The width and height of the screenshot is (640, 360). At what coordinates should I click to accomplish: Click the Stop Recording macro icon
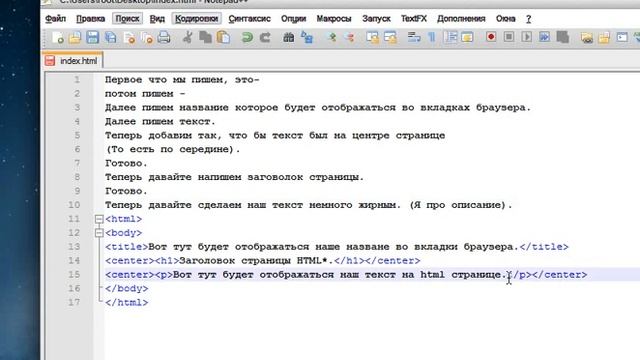(509, 37)
